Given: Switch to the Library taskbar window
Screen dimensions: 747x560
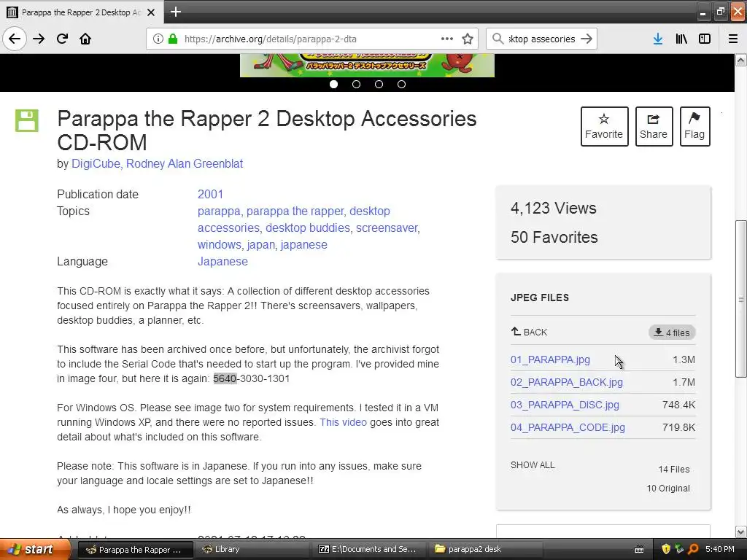Looking at the screenshot, I should pyautogui.click(x=252, y=549).
